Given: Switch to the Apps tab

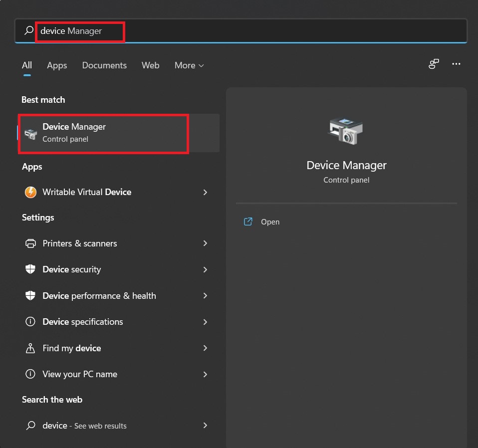Looking at the screenshot, I should (x=56, y=65).
